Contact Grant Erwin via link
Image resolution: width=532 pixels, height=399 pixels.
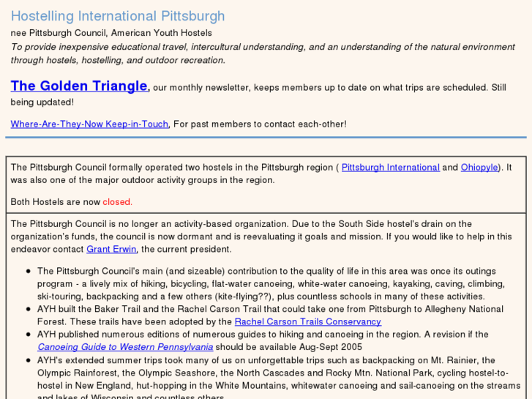click(111, 249)
